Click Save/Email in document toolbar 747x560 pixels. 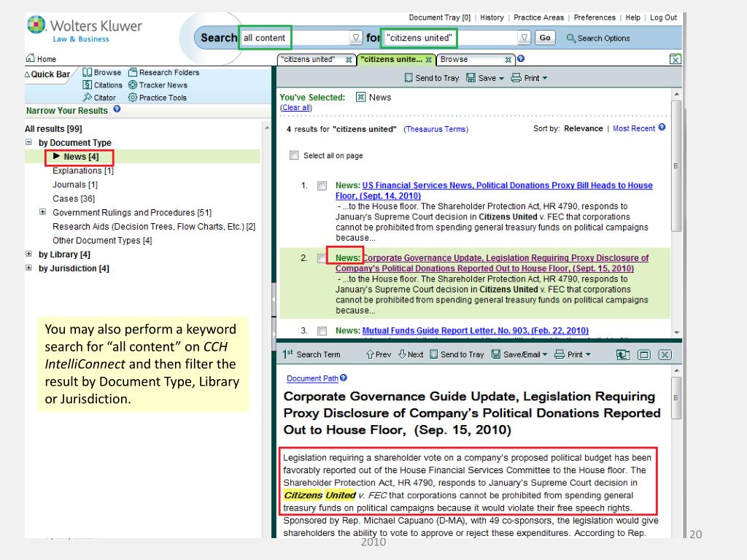pos(519,354)
